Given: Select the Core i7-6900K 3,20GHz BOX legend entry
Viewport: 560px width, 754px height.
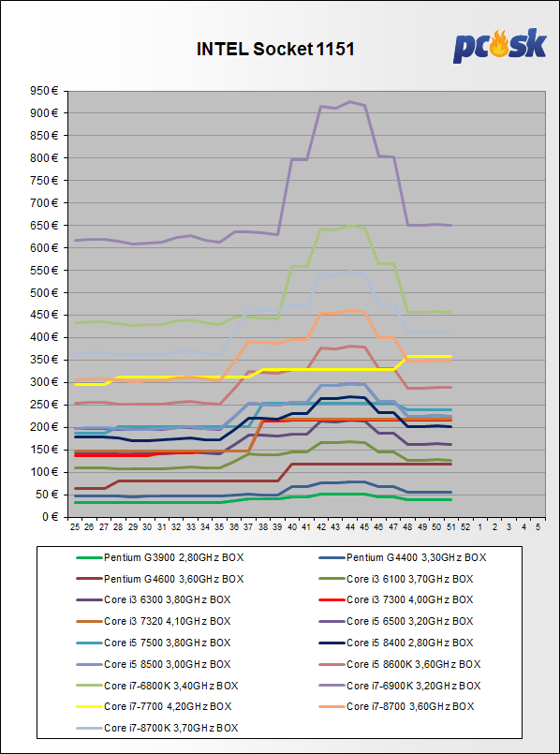Looking at the screenshot, I should click(x=400, y=686).
